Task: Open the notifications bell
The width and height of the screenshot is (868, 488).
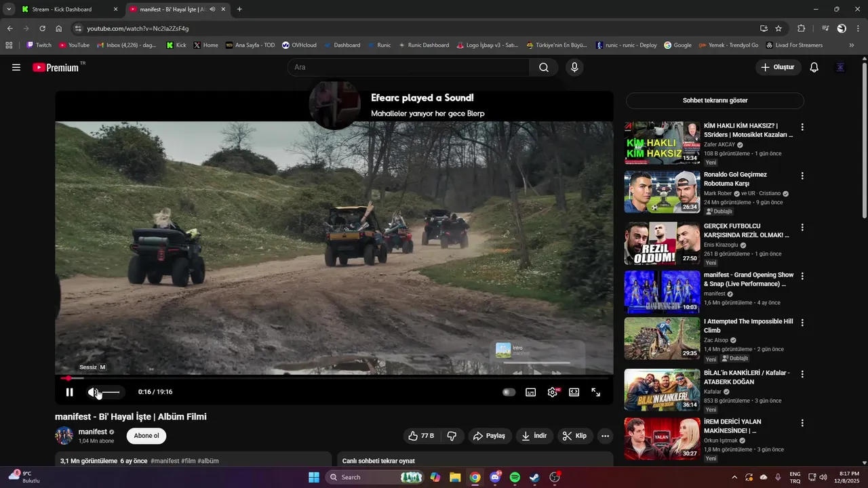Action: click(x=814, y=67)
